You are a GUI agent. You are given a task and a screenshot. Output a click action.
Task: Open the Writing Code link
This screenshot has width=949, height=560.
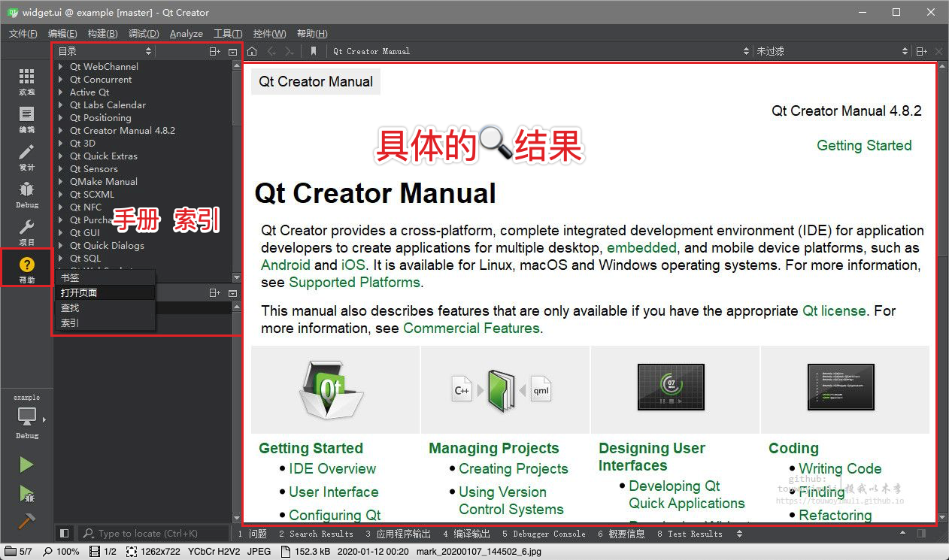[x=840, y=469]
